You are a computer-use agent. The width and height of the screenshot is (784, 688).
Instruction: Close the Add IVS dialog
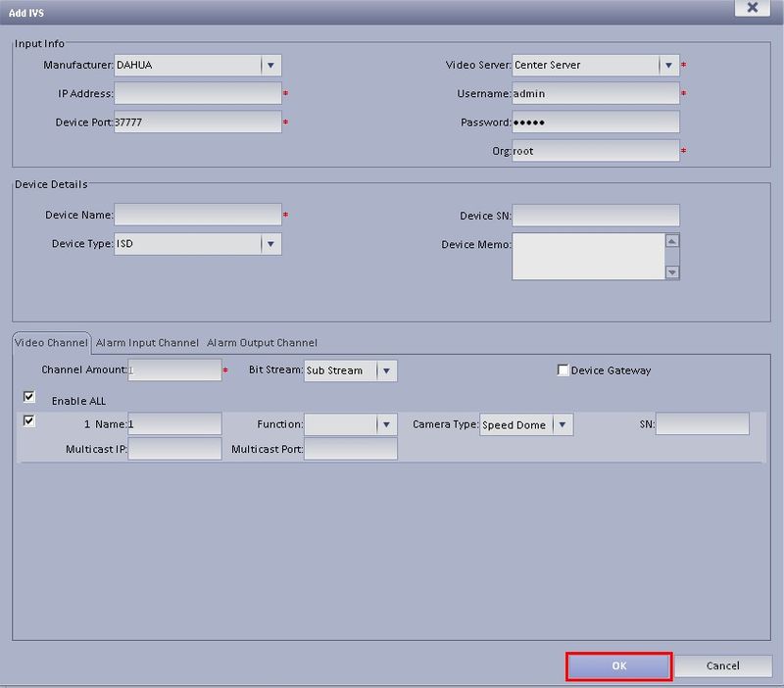pos(752,8)
